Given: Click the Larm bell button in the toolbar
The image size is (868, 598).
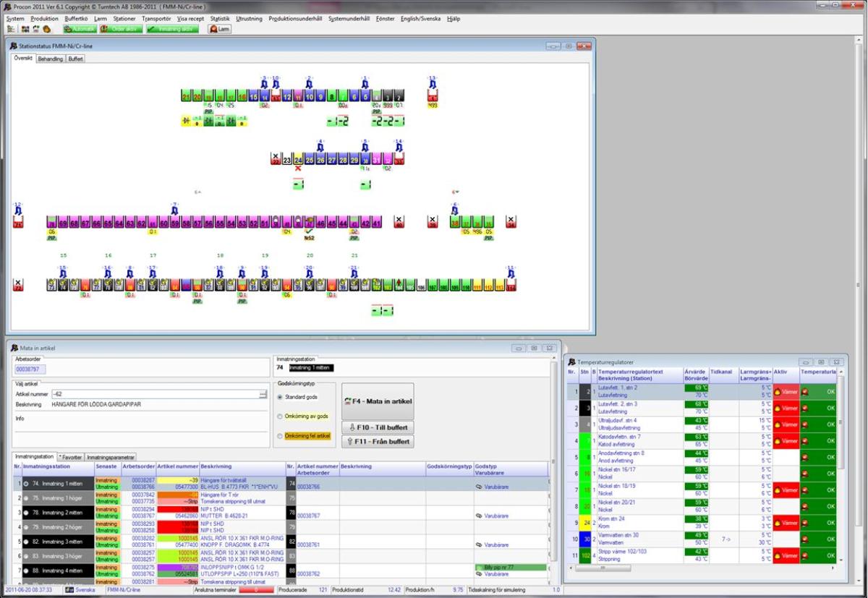Looking at the screenshot, I should [219, 29].
